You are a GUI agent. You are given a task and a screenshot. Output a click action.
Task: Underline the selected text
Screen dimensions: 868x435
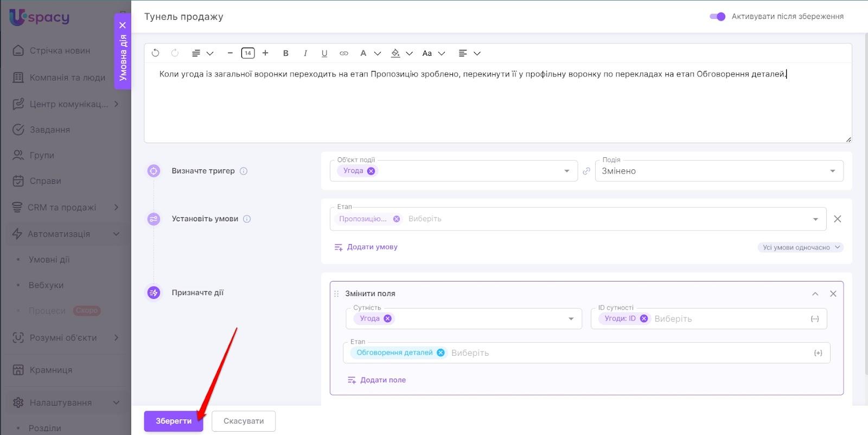[x=324, y=53]
